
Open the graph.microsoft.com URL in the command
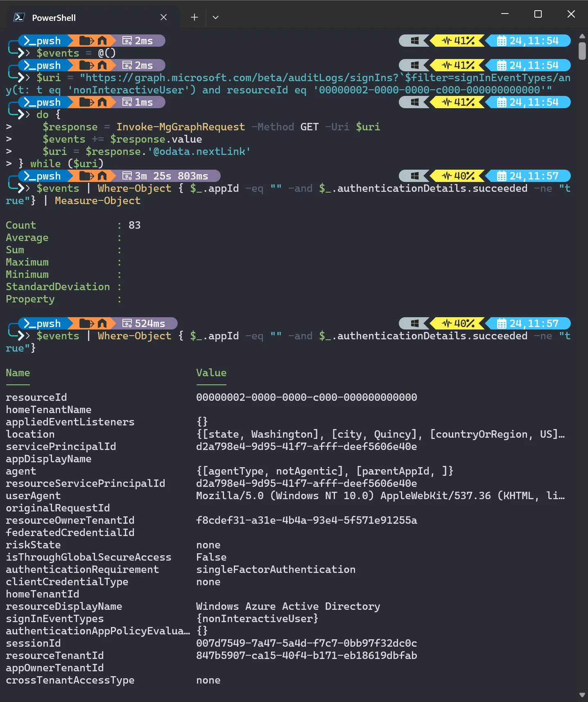click(239, 78)
